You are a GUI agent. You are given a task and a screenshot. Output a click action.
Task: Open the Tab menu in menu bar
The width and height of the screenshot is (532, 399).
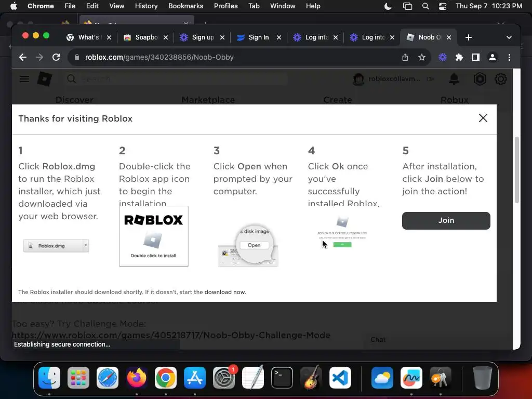pos(254,6)
